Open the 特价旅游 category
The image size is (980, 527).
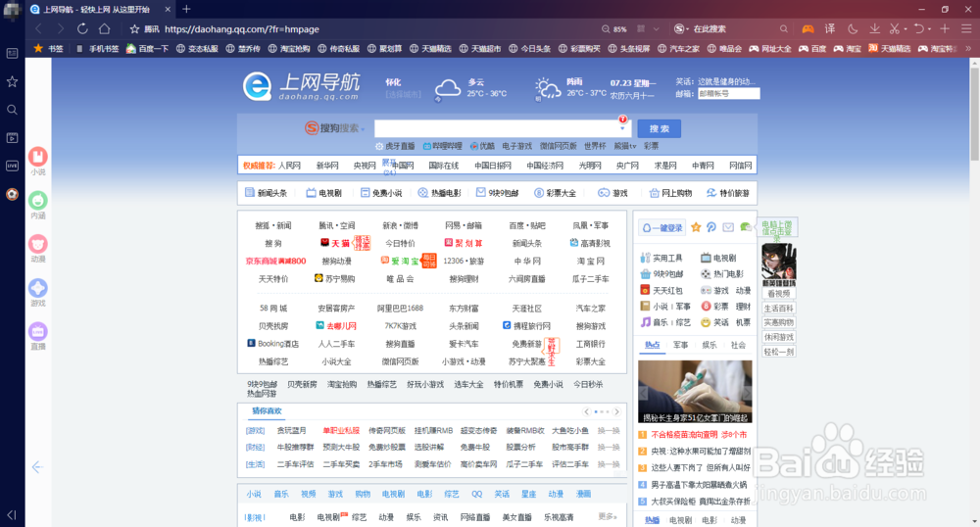[x=728, y=193]
